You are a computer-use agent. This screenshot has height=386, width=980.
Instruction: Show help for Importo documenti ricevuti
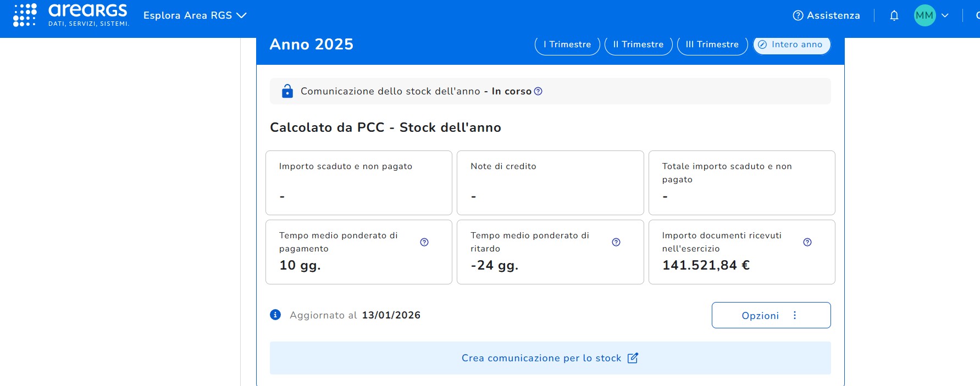(x=807, y=242)
